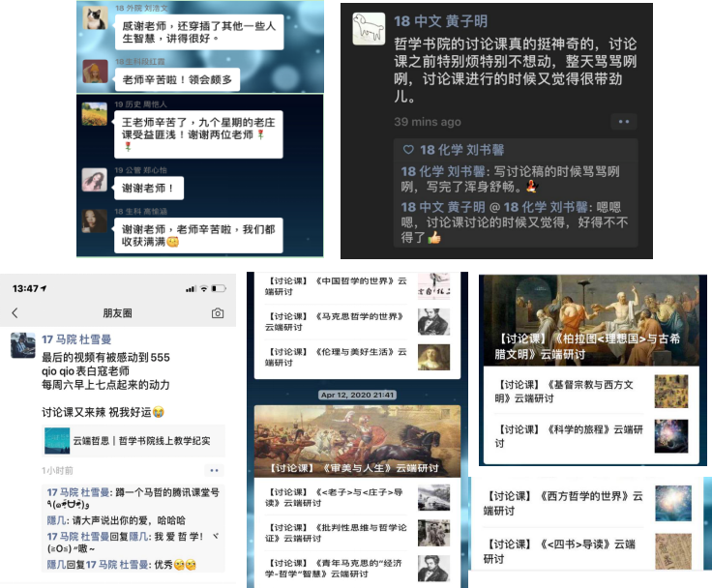Open shared article 云端哲思 哲学书院线上教学纪实
The width and height of the screenshot is (712, 588).
tap(133, 441)
